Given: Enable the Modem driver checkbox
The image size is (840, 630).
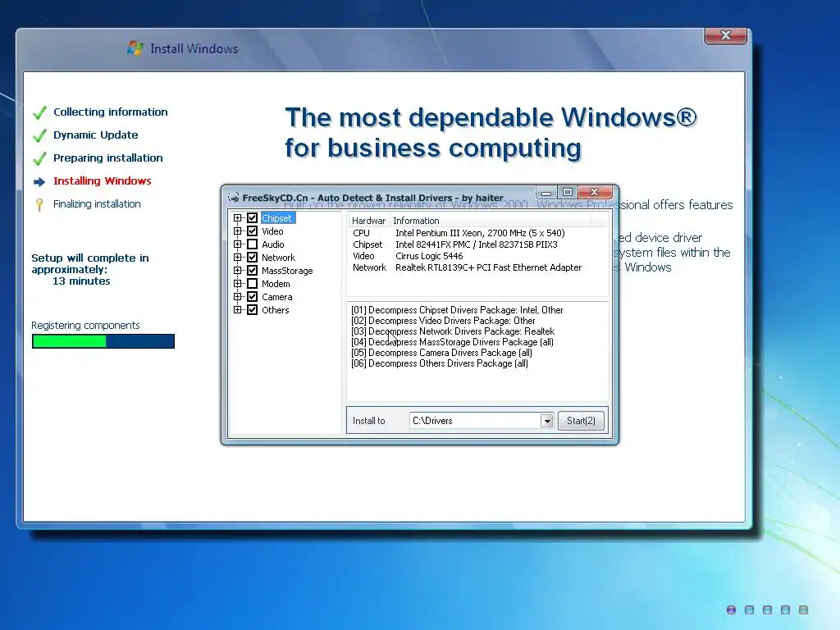Looking at the screenshot, I should pyautogui.click(x=253, y=284).
